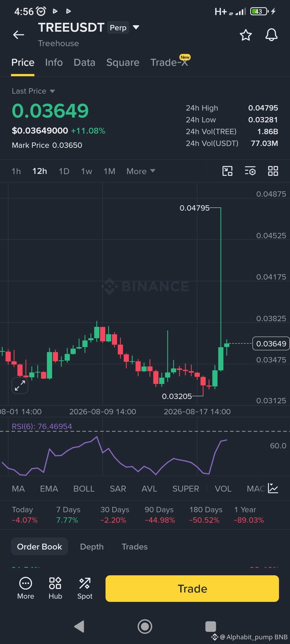290x644 pixels.
Task: Open the Last Price dropdown
Action: (x=33, y=91)
